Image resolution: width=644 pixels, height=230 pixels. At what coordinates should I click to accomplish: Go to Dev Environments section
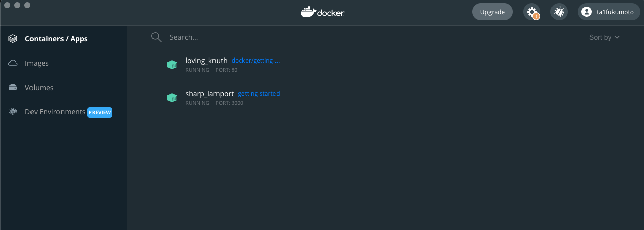(x=63, y=112)
